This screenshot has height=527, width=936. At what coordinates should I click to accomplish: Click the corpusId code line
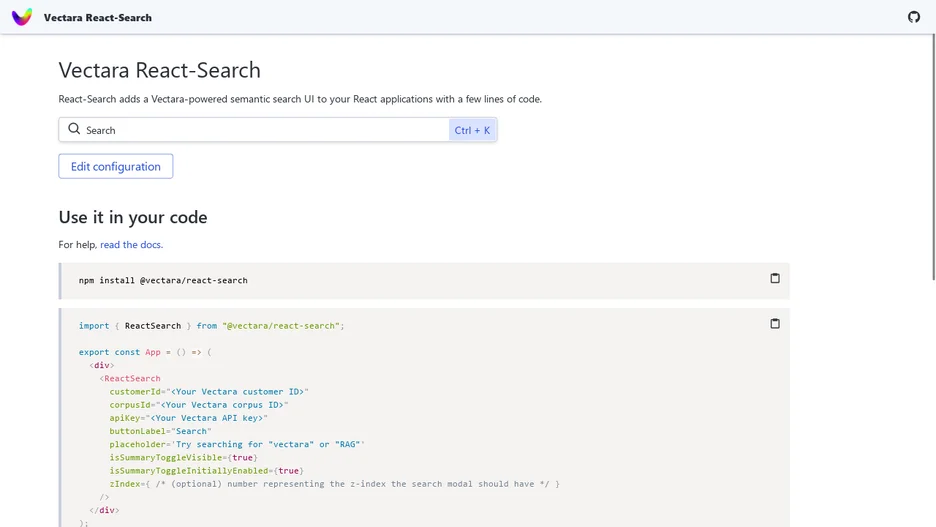[x=199, y=405]
